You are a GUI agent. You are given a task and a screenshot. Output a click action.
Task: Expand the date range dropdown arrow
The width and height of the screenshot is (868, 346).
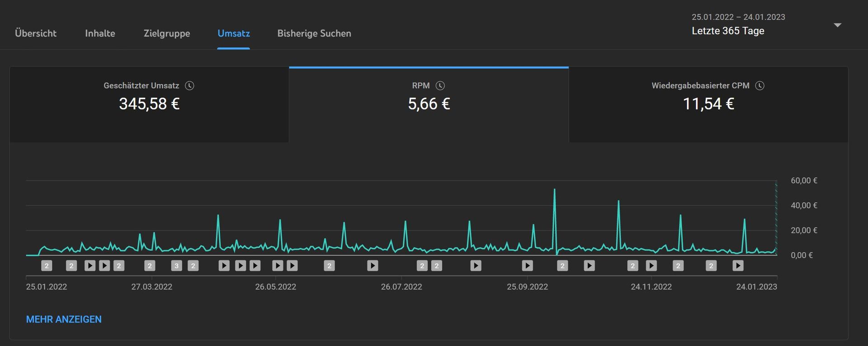(837, 25)
